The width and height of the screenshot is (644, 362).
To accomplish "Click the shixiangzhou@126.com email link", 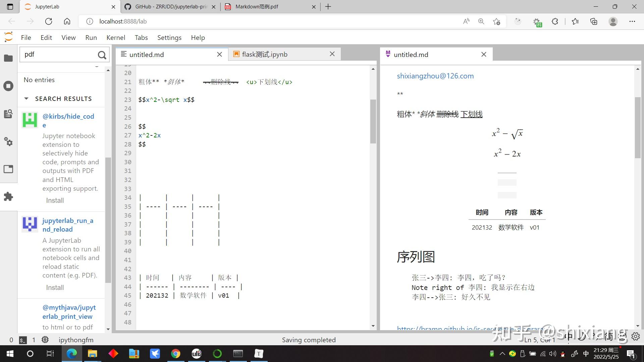I will 435,76.
